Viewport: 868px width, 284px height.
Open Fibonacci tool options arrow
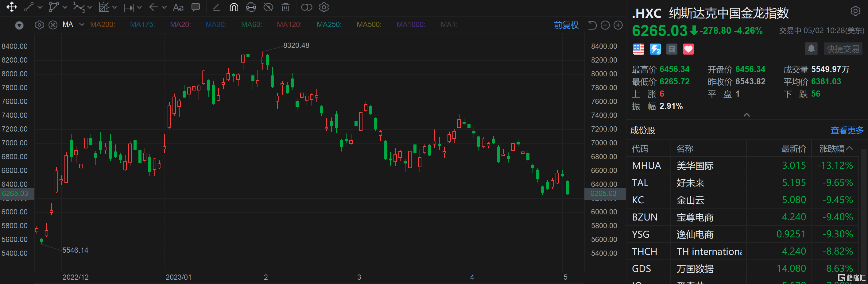(114, 7)
